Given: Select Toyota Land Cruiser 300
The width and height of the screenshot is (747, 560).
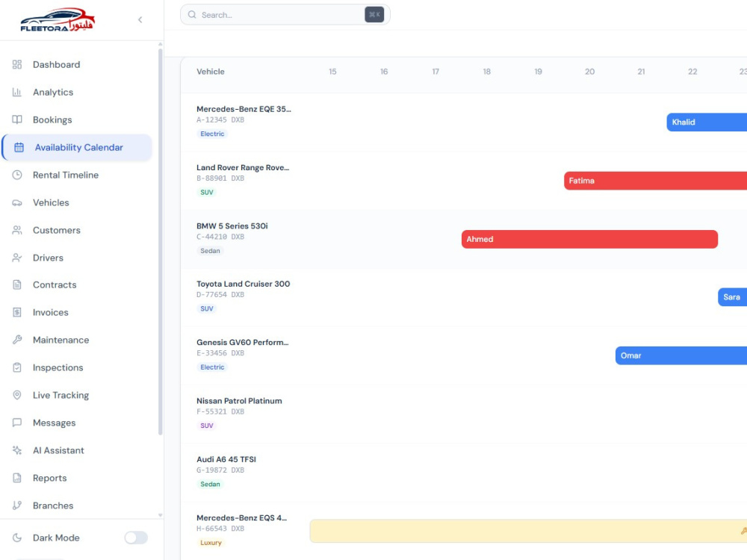Looking at the screenshot, I should coord(243,284).
